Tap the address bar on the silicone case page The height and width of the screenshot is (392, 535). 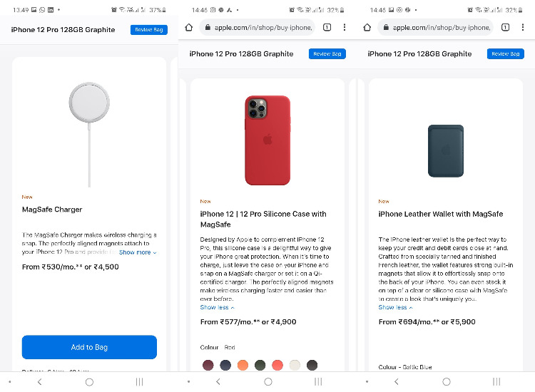point(256,27)
